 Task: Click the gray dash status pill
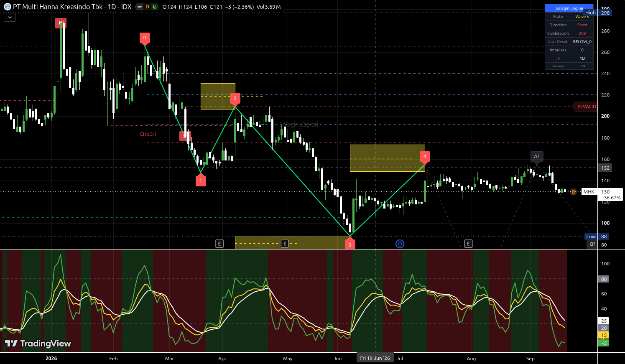(x=140, y=7)
